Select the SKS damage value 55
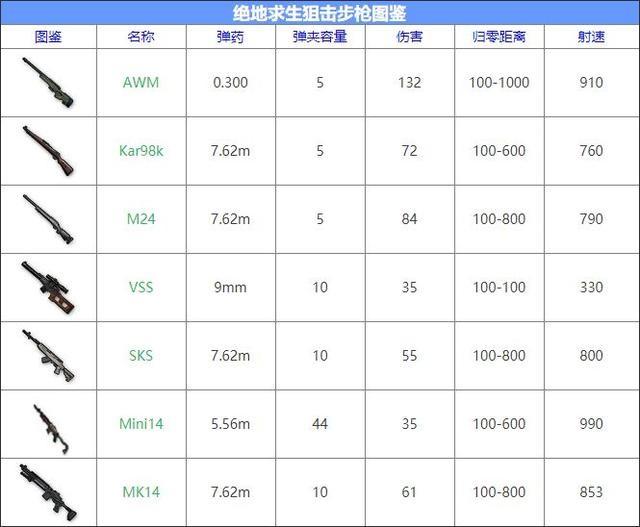 tap(409, 355)
